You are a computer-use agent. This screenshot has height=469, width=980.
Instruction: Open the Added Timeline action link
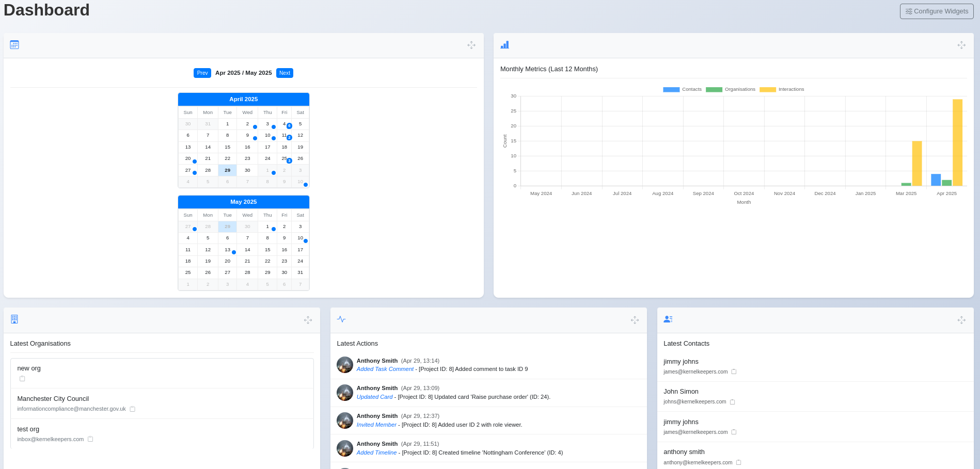(x=377, y=452)
